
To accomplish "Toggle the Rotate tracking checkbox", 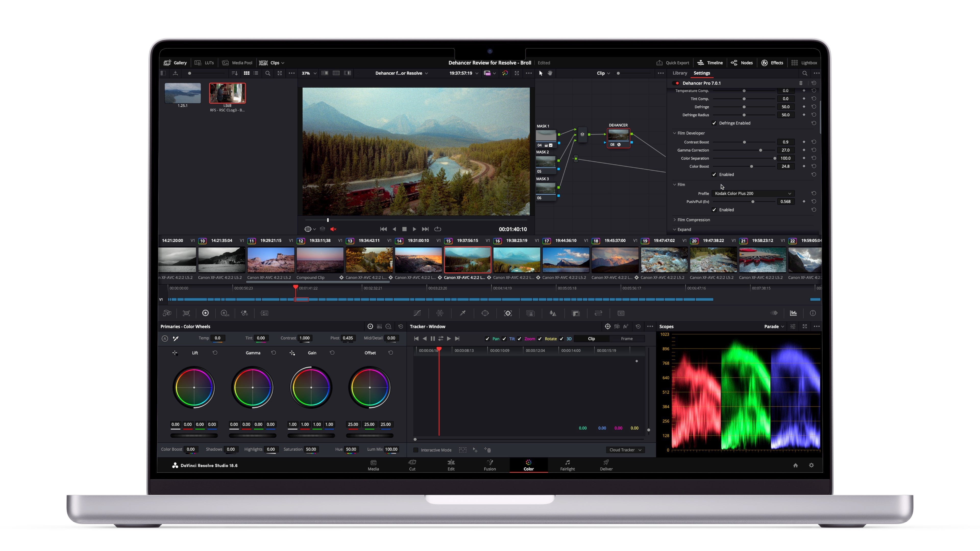I will coord(540,339).
